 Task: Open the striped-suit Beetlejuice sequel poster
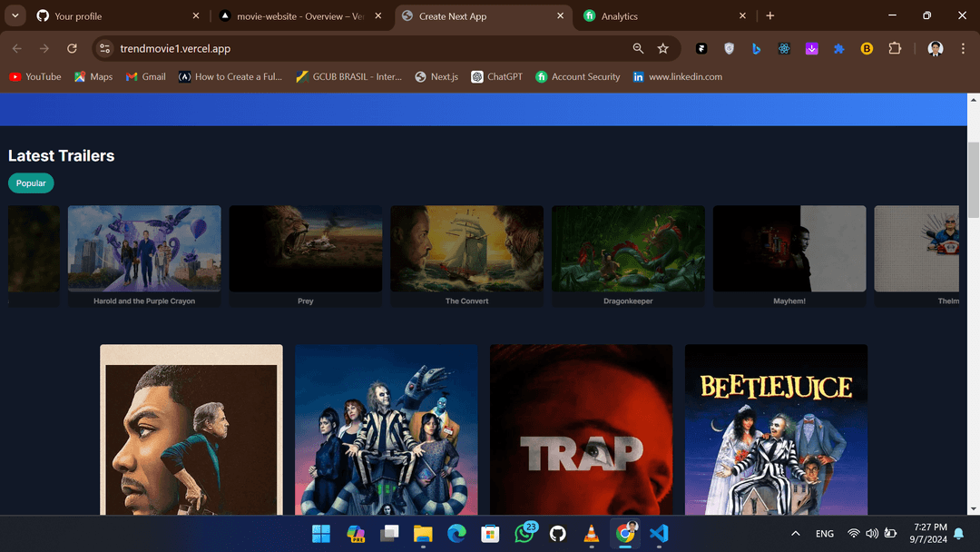pyautogui.click(x=387, y=429)
